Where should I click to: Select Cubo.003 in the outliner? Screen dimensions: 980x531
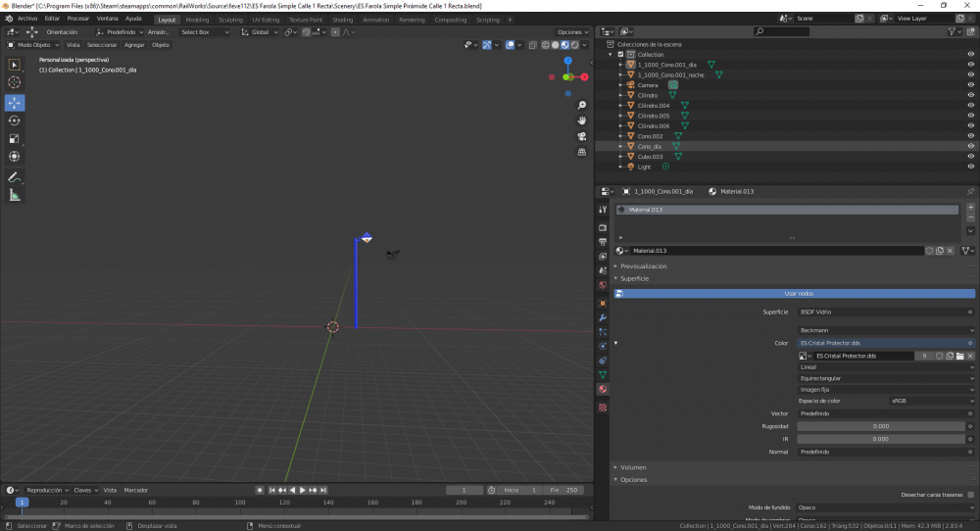click(650, 157)
